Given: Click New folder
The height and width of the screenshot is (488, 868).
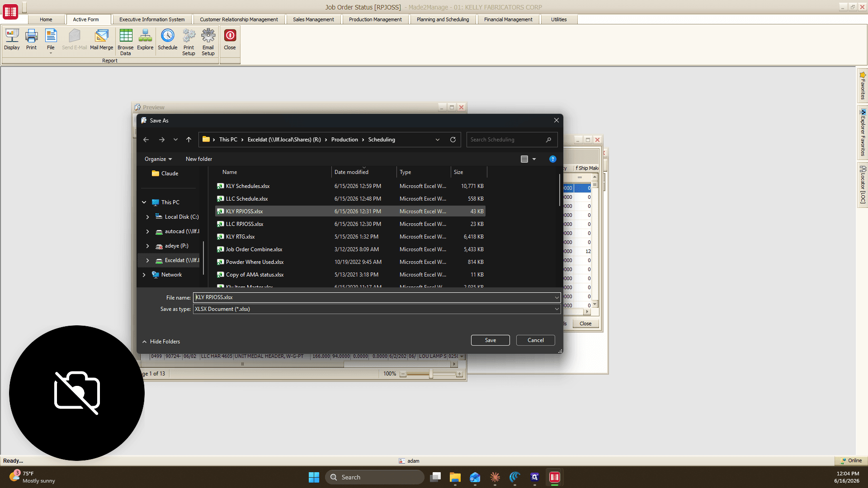Looking at the screenshot, I should (x=199, y=159).
